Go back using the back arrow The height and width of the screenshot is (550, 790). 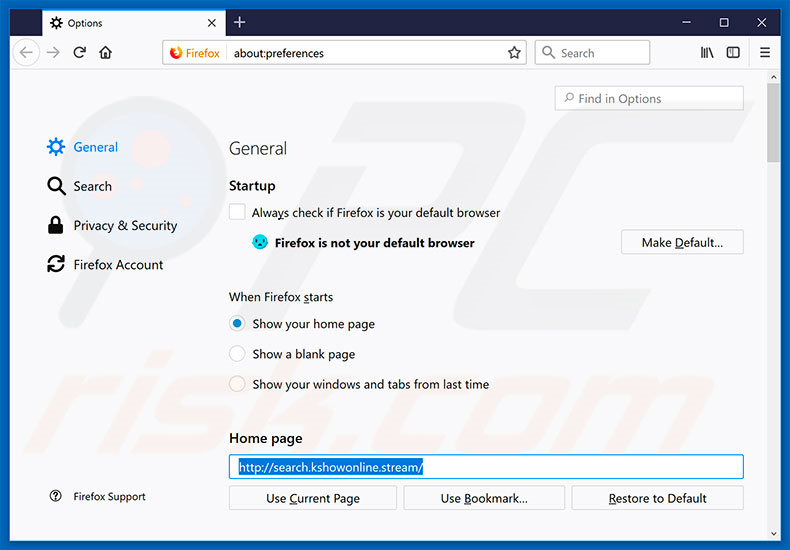(x=26, y=52)
